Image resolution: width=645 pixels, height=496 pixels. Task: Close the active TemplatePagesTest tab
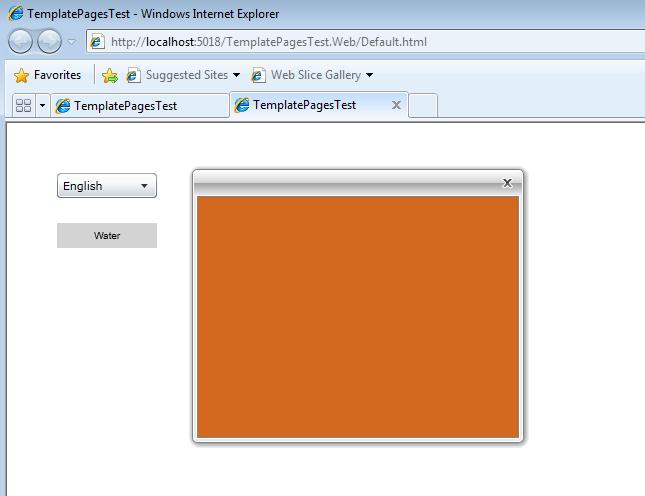[x=396, y=105]
